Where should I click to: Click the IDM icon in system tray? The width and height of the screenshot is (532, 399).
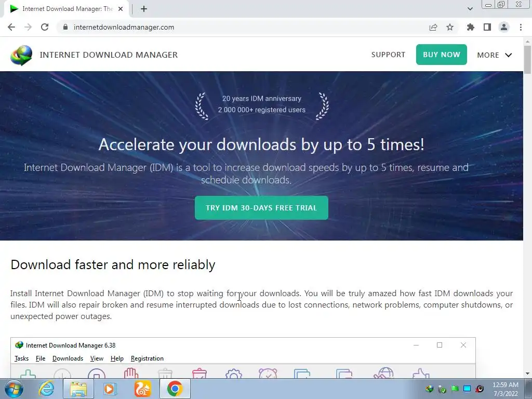tap(430, 389)
